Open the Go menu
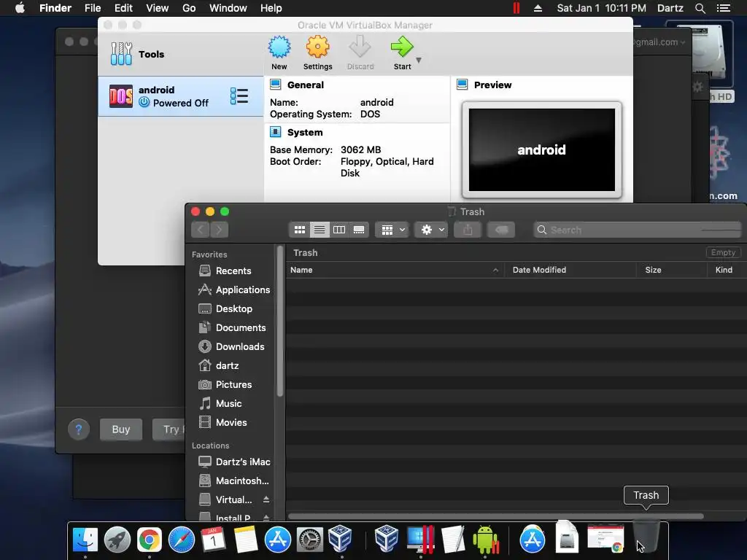 [189, 8]
